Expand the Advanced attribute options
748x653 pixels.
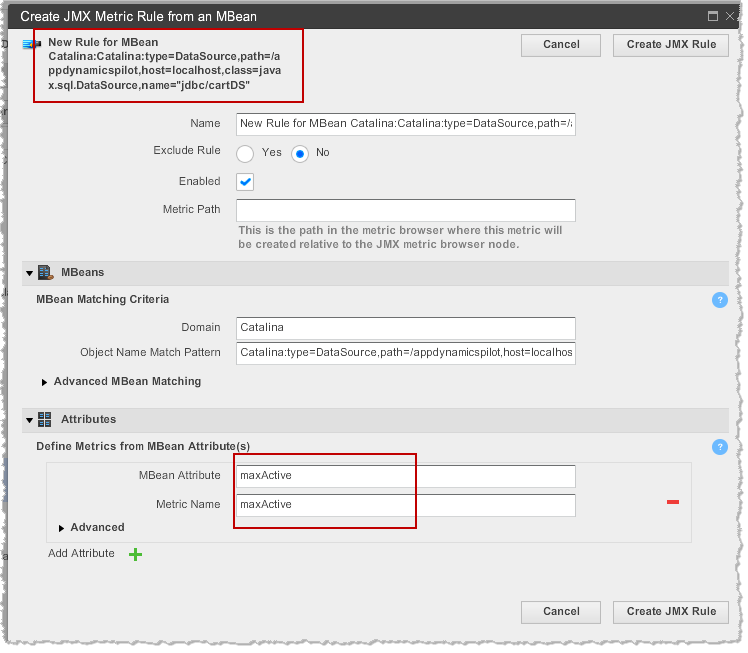[x=61, y=529]
